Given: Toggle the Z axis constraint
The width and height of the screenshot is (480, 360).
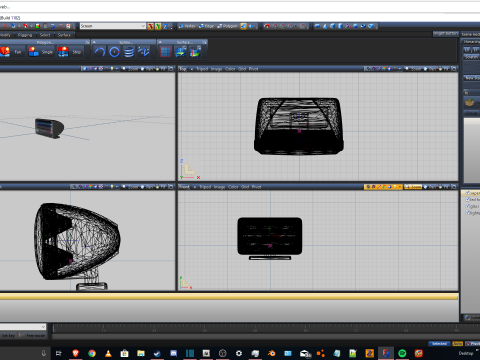Looking at the screenshot, I should click(x=166, y=26).
